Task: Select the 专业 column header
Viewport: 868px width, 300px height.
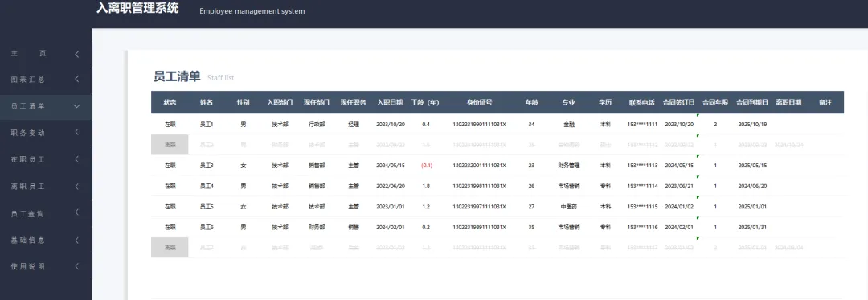Action: (x=568, y=102)
